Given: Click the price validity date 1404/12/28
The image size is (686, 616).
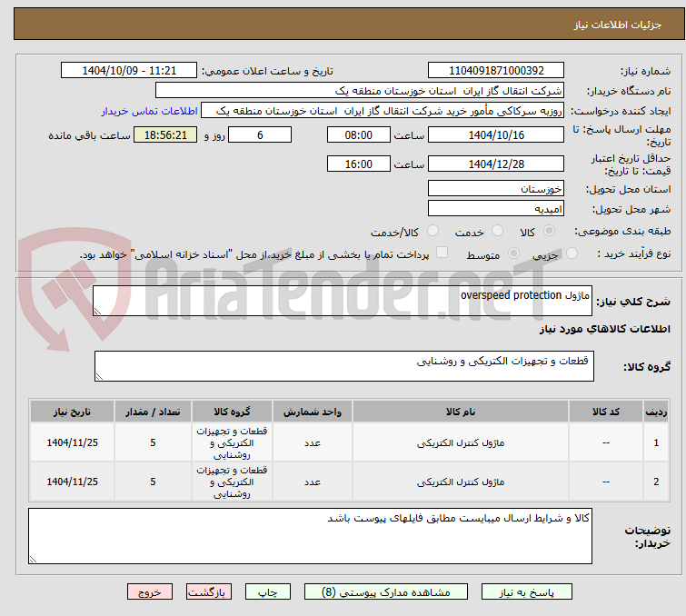Looking at the screenshot, I should click(496, 164).
